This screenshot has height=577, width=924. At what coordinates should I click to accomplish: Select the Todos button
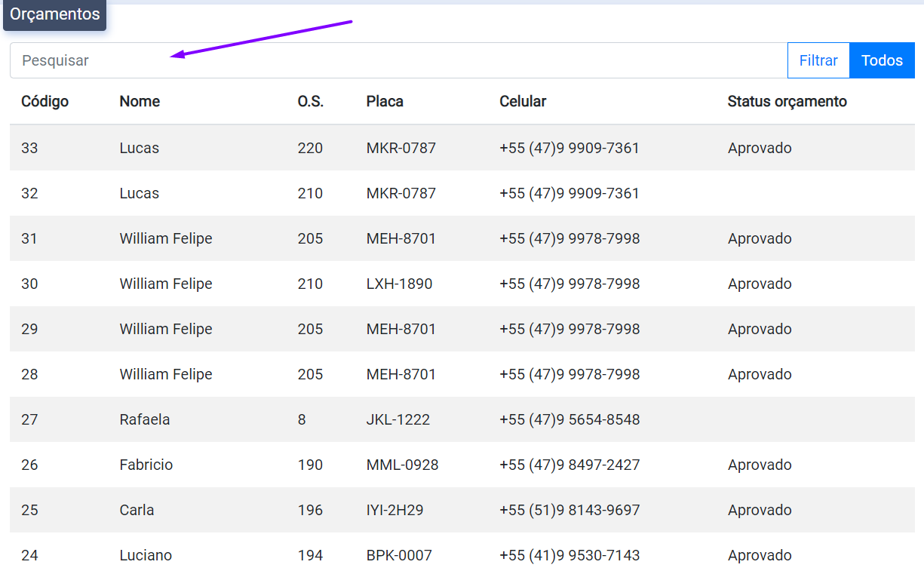point(882,60)
